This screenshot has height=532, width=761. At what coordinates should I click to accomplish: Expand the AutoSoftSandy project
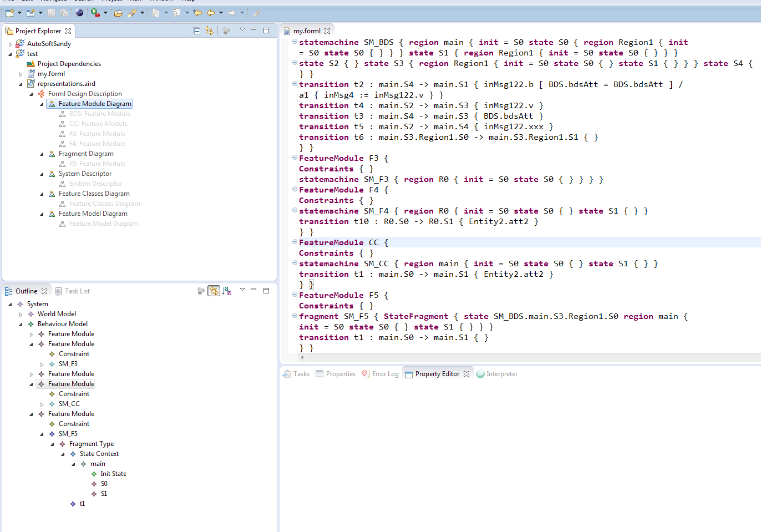pos(10,44)
